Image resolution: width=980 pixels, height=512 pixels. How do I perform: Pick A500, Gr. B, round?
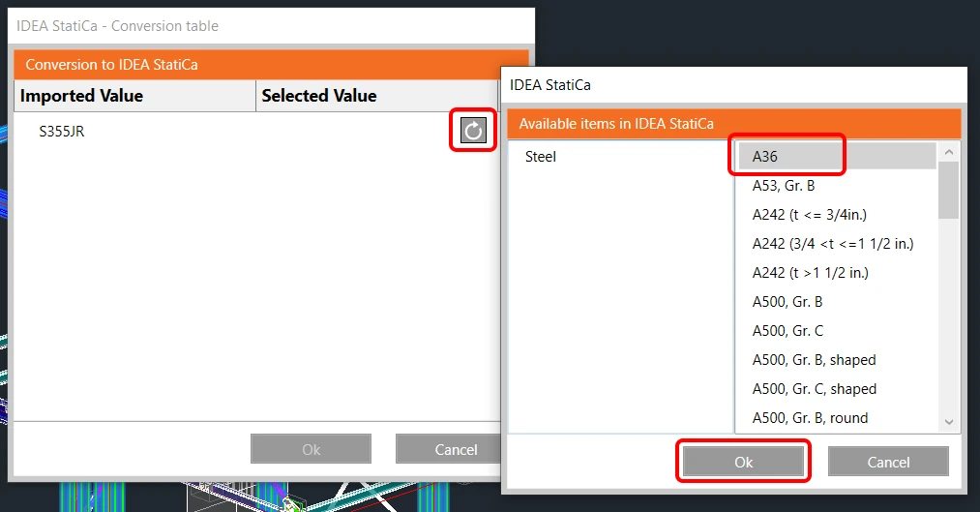point(837,417)
